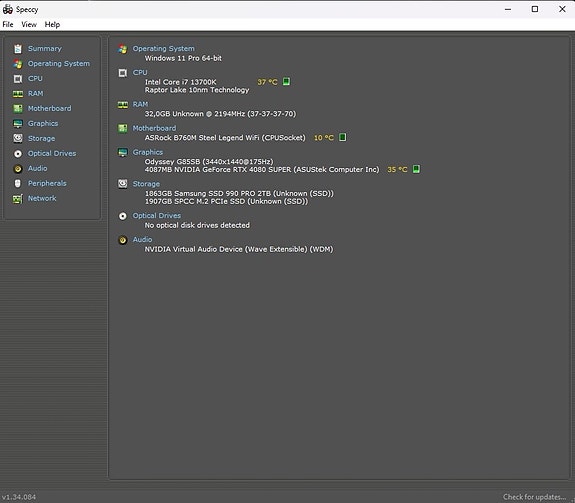Open the File menu
Viewport: 575px width, 503px height.
coord(8,25)
